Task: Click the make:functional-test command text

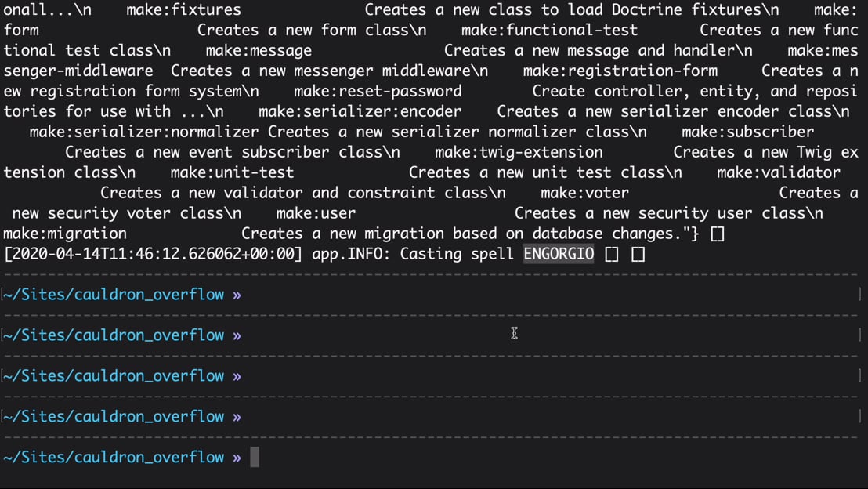Action: (550, 31)
